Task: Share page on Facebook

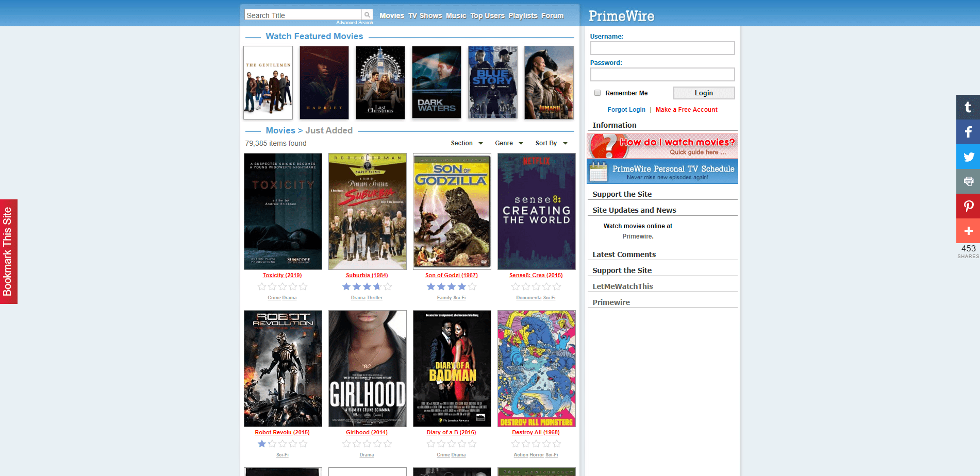Action: pyautogui.click(x=968, y=132)
